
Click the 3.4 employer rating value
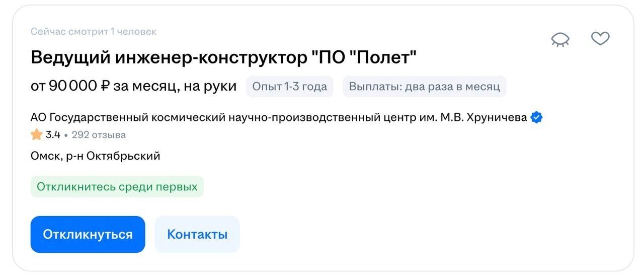tap(53, 135)
